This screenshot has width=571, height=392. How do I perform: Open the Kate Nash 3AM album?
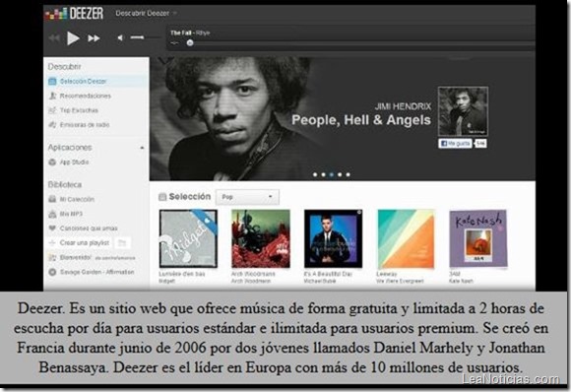(x=478, y=238)
